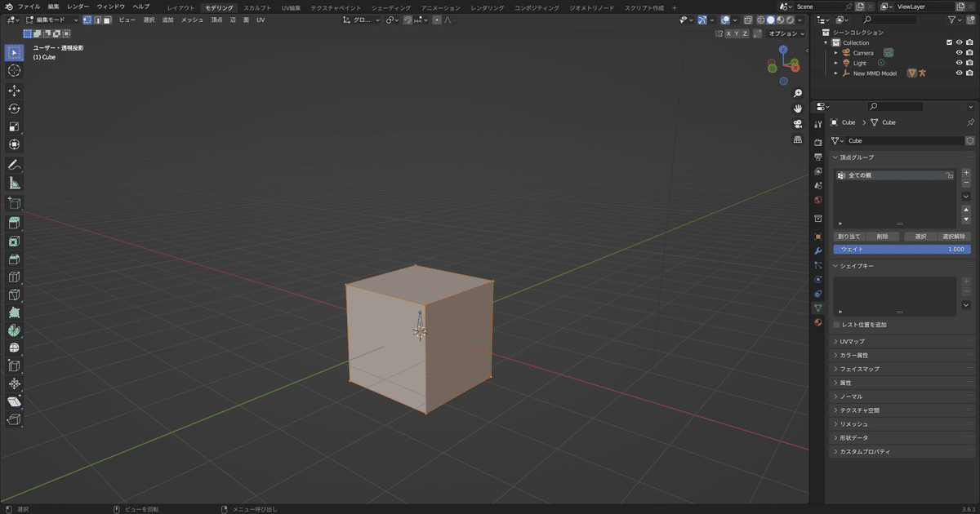The width and height of the screenshot is (980, 514).
Task: Open the UV menu in viewport header
Action: pyautogui.click(x=261, y=20)
